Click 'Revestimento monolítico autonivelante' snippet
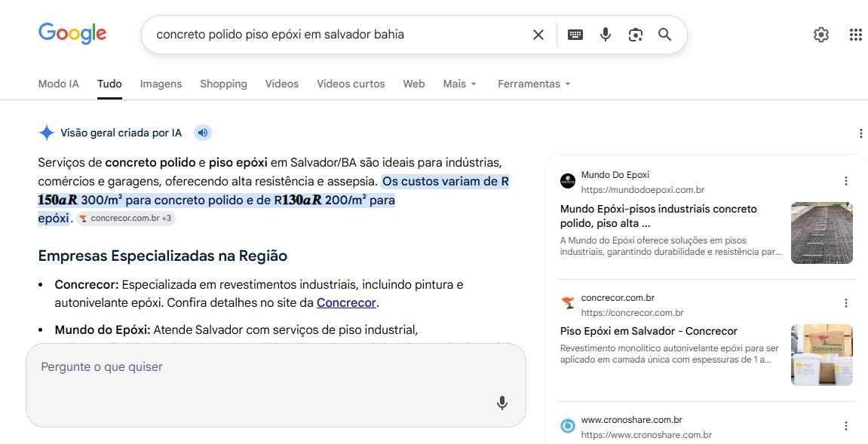The height and width of the screenshot is (444, 868). (669, 354)
